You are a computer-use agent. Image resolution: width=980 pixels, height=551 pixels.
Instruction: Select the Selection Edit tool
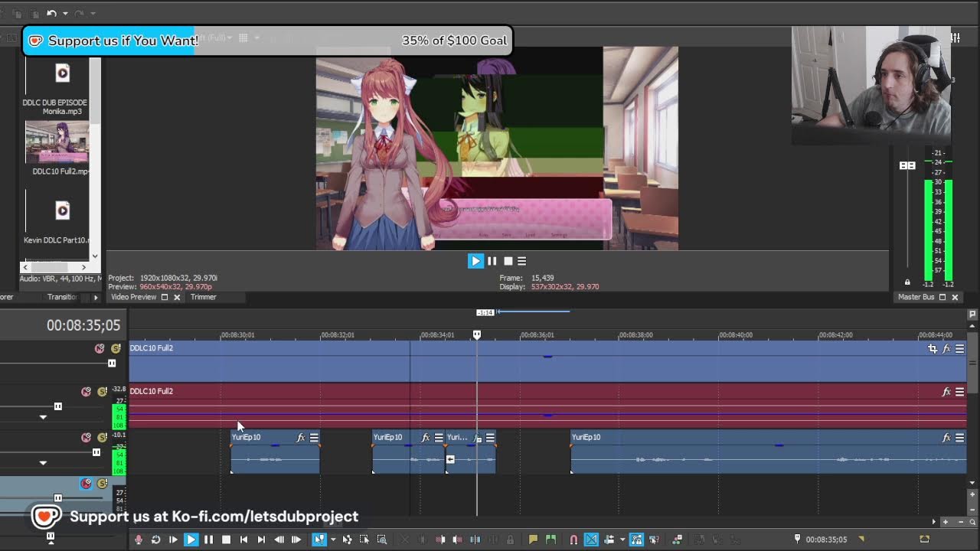(x=364, y=540)
